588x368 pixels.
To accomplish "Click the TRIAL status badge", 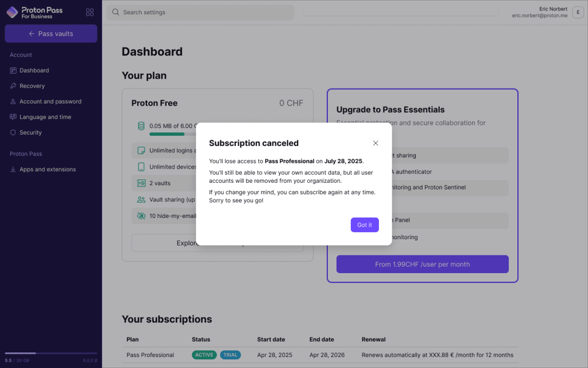I will click(230, 355).
